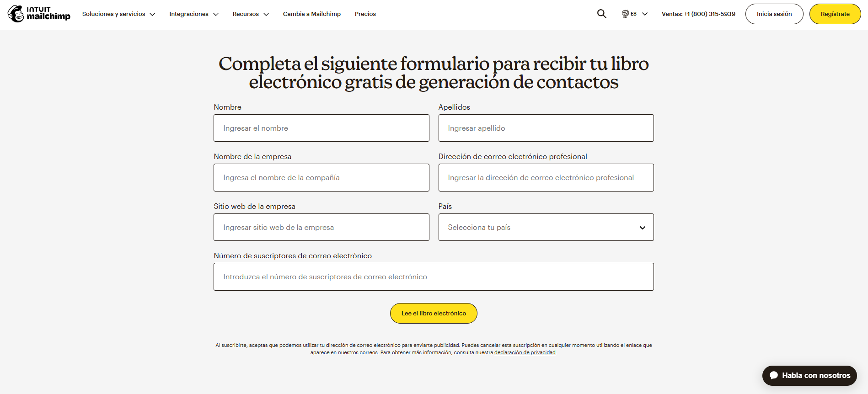Viewport: 868px width, 394px height.
Task: Open Cambia a Mailchimp page
Action: [312, 14]
